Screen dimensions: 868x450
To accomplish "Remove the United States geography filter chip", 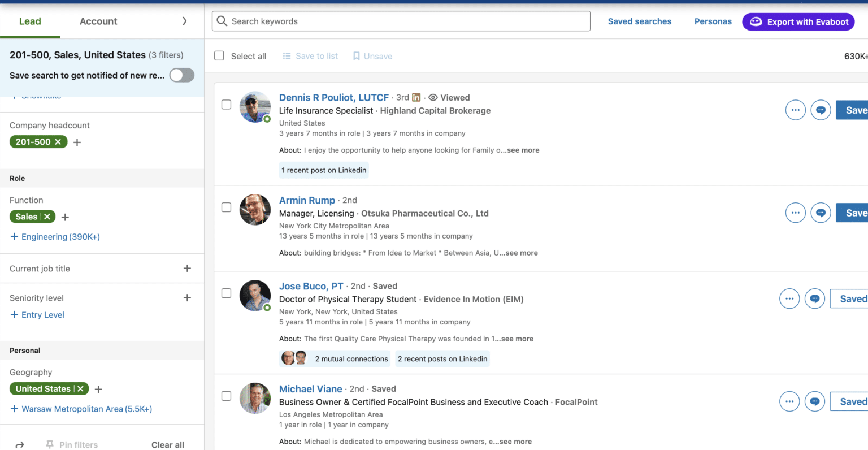I will click(80, 388).
